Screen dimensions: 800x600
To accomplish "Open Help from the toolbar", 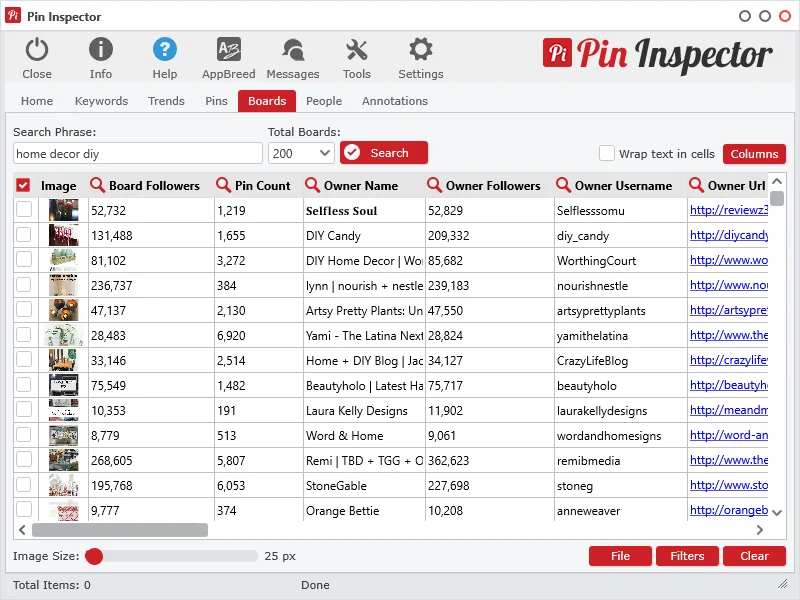I will coord(165,50).
